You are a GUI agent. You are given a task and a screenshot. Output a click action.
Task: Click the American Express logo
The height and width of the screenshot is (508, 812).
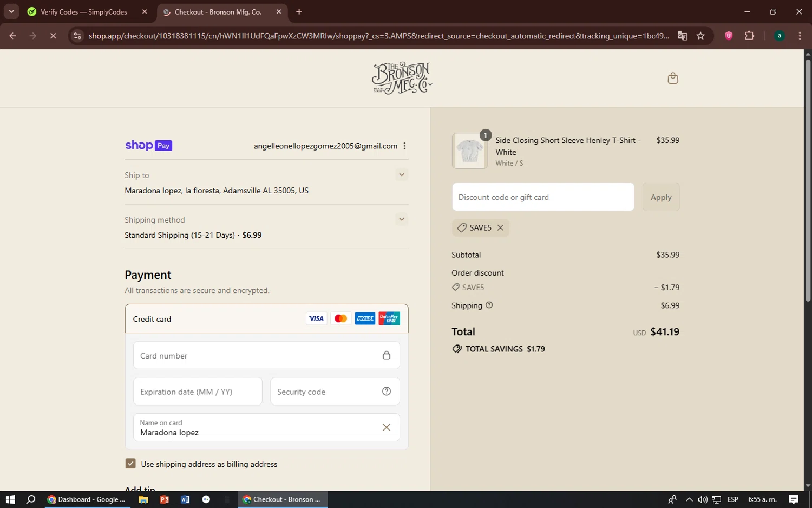click(x=365, y=318)
